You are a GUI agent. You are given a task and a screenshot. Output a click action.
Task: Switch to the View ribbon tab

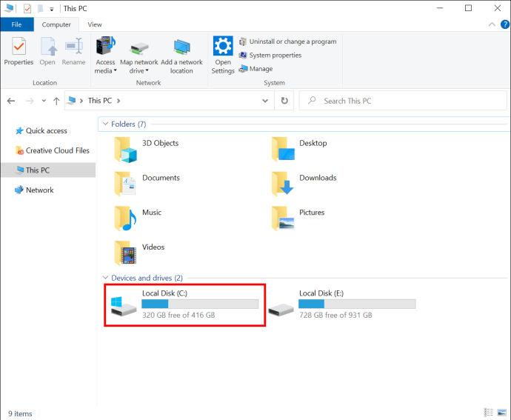click(x=95, y=24)
